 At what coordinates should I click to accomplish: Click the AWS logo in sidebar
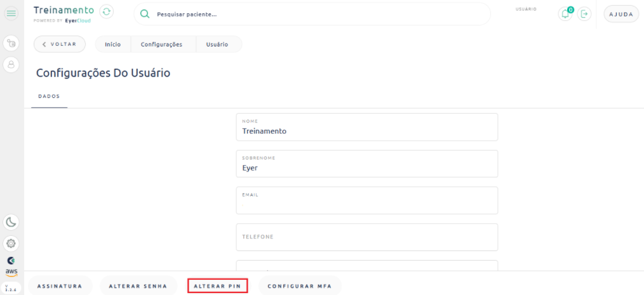[x=11, y=271]
